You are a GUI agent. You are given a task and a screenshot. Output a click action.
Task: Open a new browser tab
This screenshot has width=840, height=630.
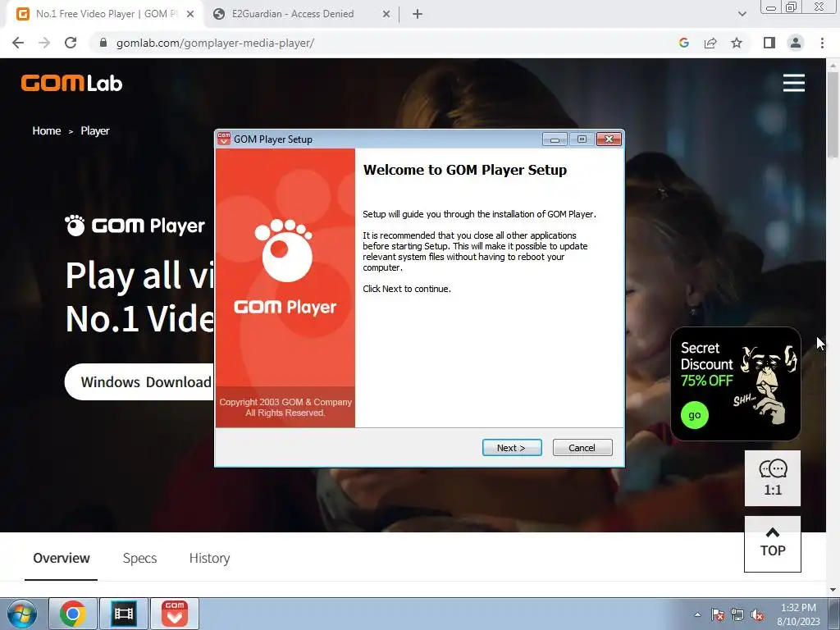click(418, 14)
